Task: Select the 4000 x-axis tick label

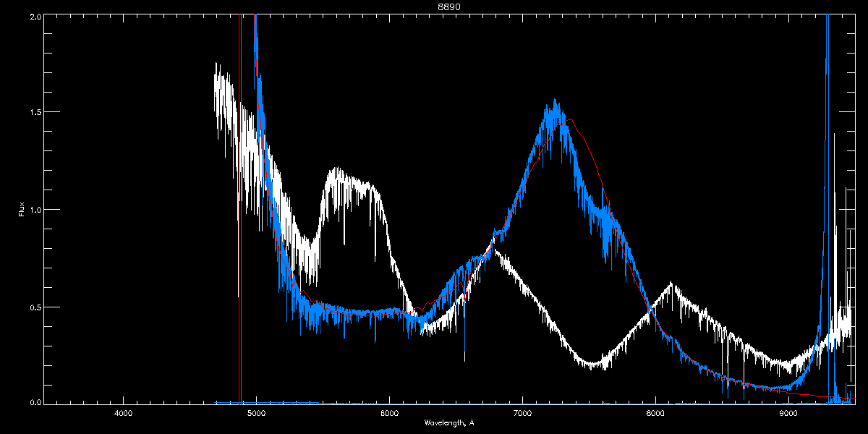Action: point(123,414)
